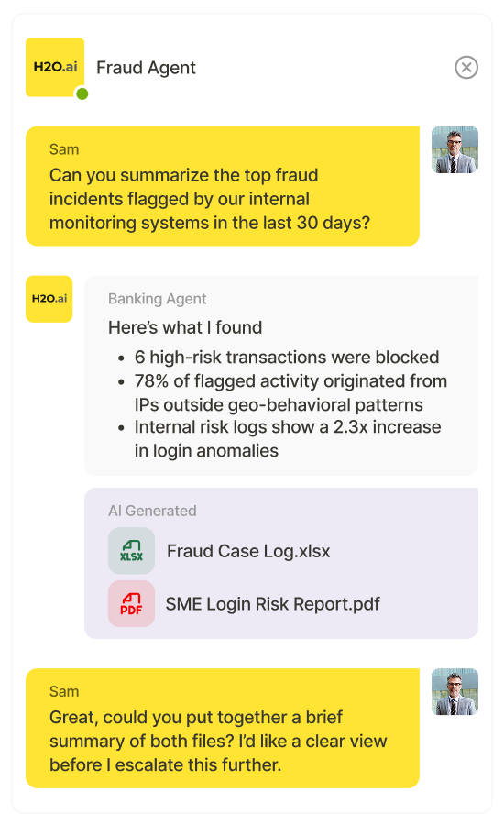504x825 pixels.
Task: Click the '6 high-risk transactions were blocked' bullet
Action: tap(287, 357)
